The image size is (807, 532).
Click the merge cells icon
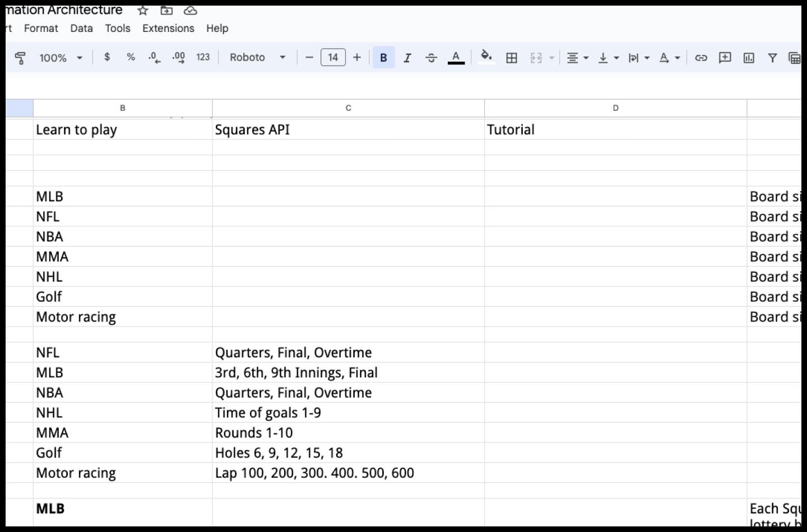536,58
